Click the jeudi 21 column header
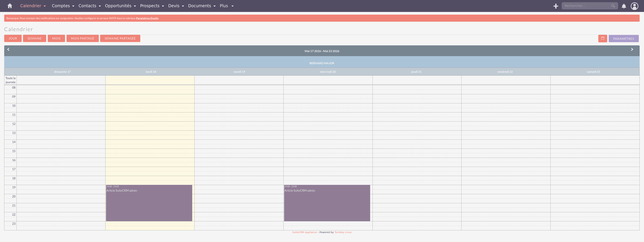The height and width of the screenshot is (242, 644). point(416,72)
